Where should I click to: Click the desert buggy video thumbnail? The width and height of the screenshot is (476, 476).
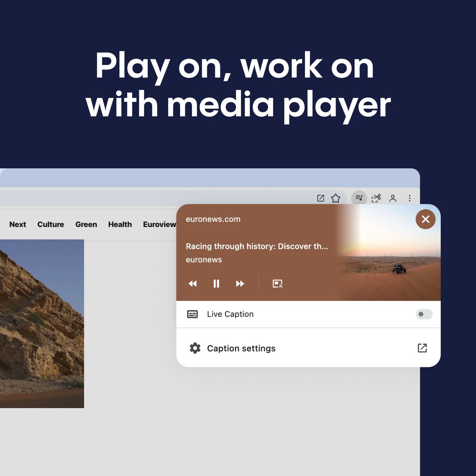pyautogui.click(x=389, y=253)
